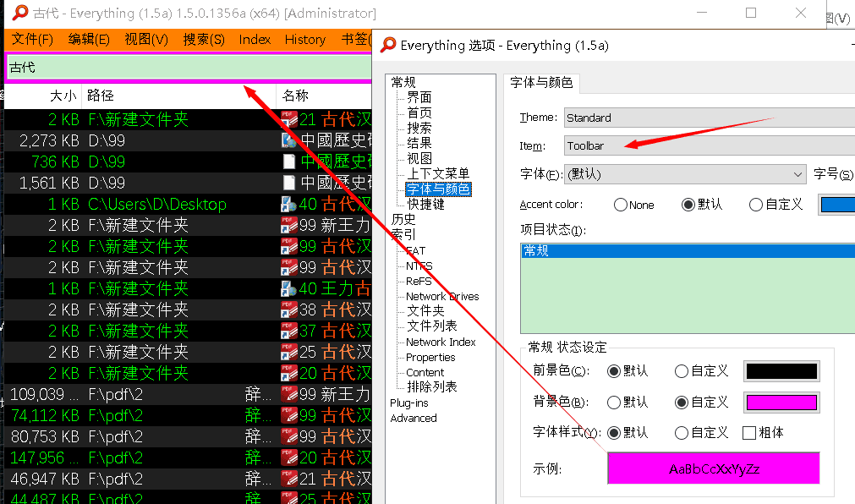Open the Theme dropdown showing Standard
Image resolution: width=855 pixels, height=504 pixels.
[709, 118]
